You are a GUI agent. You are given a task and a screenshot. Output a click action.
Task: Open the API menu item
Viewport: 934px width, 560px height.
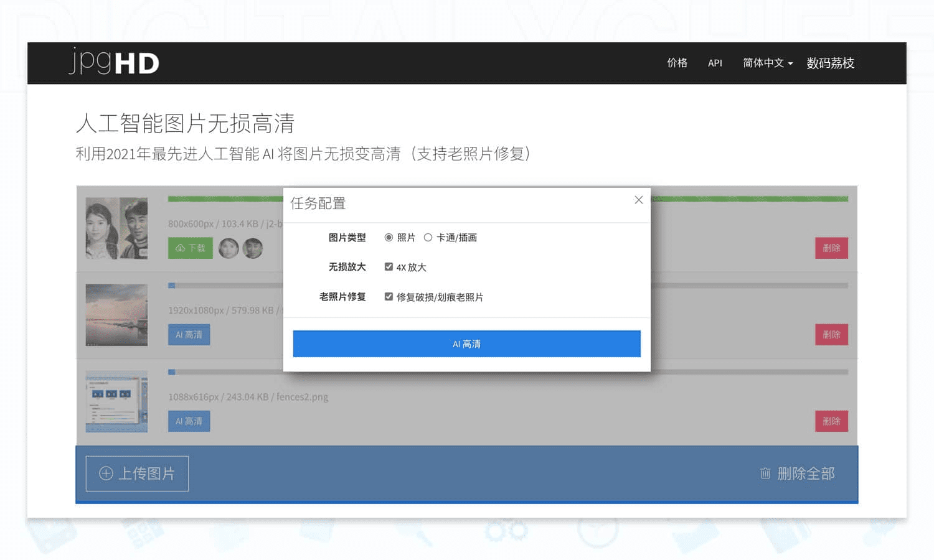(x=715, y=63)
